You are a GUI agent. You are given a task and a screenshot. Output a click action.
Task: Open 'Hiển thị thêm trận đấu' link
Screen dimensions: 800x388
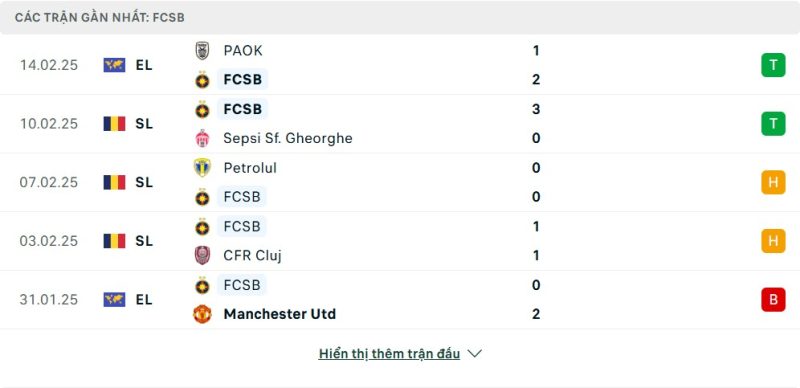pyautogui.click(x=389, y=354)
